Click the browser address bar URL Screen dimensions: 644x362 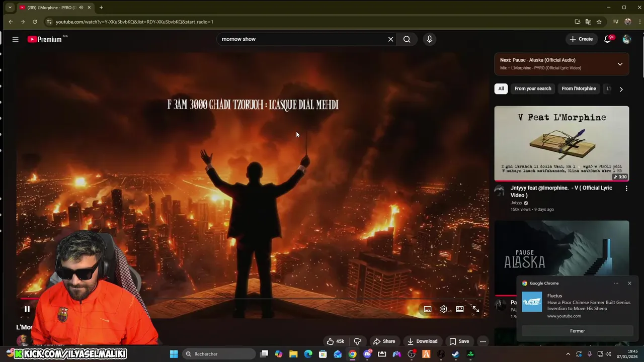134,22
